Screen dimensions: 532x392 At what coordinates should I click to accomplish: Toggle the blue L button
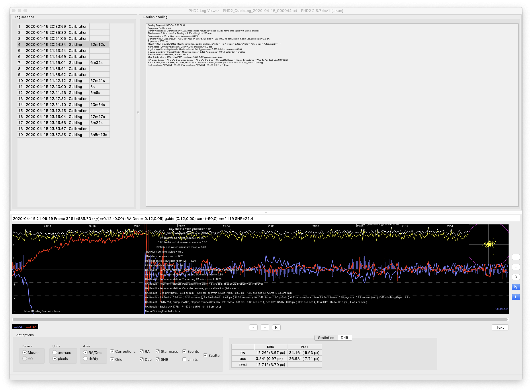(516, 297)
